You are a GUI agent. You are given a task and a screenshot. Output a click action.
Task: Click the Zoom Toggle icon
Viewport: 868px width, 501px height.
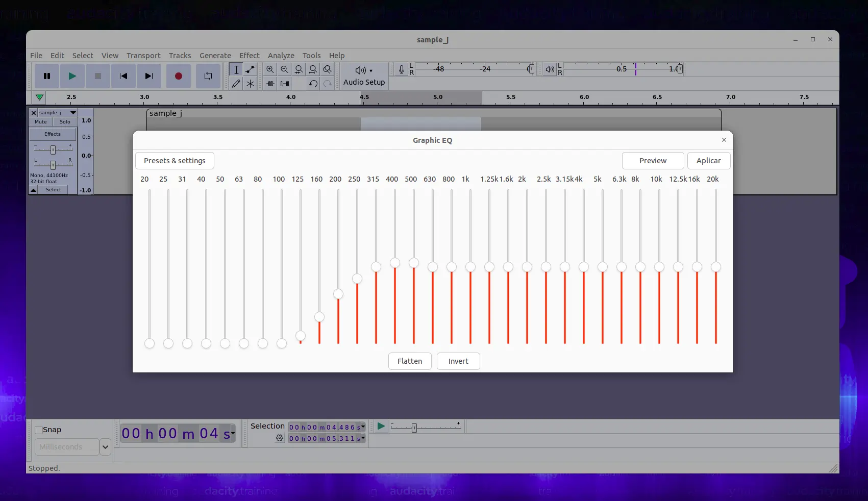(x=328, y=69)
